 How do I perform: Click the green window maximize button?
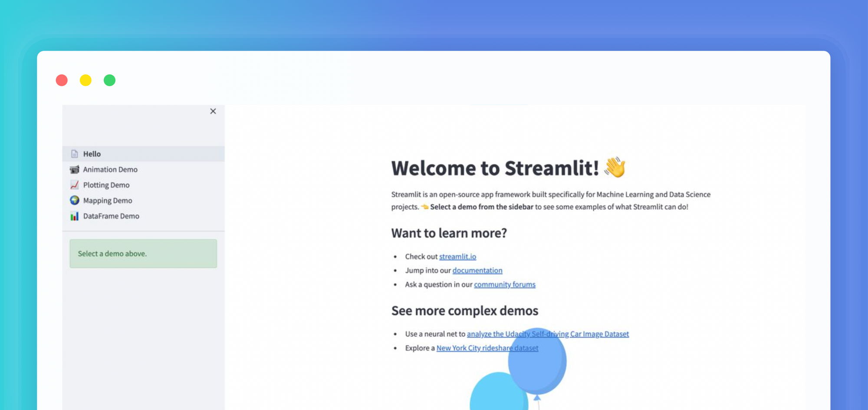109,80
